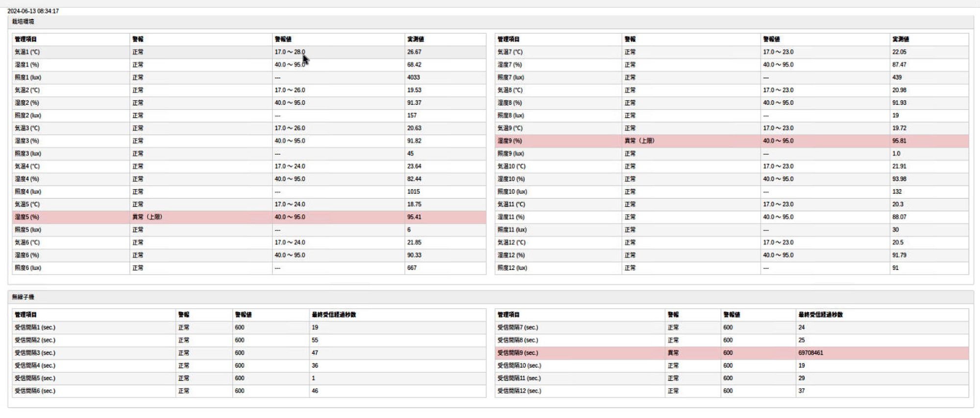This screenshot has width=980, height=418.
Task: Click the abnormal measured value 95.41
Action: click(414, 217)
